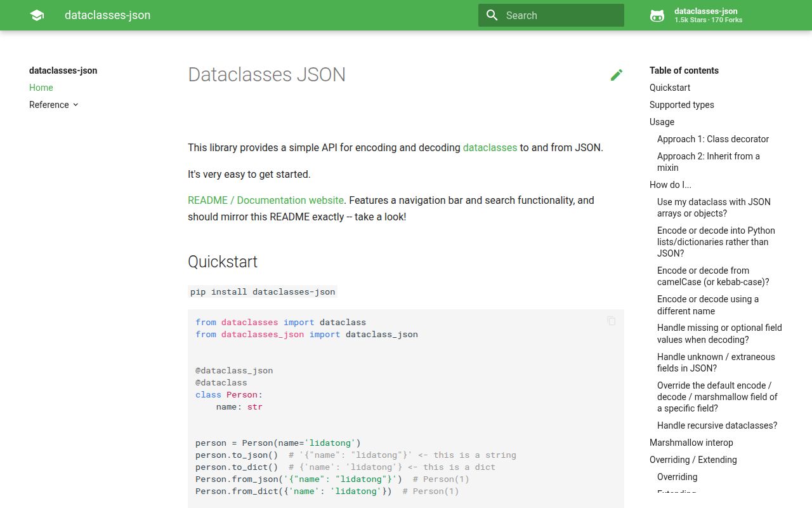
Task: Click the pencil edit page icon
Action: (x=617, y=75)
